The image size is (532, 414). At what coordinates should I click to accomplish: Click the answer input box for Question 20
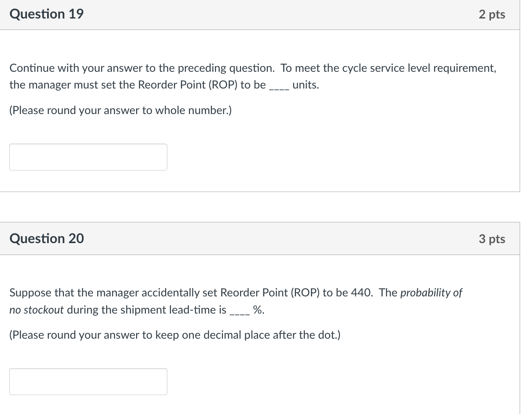click(88, 381)
